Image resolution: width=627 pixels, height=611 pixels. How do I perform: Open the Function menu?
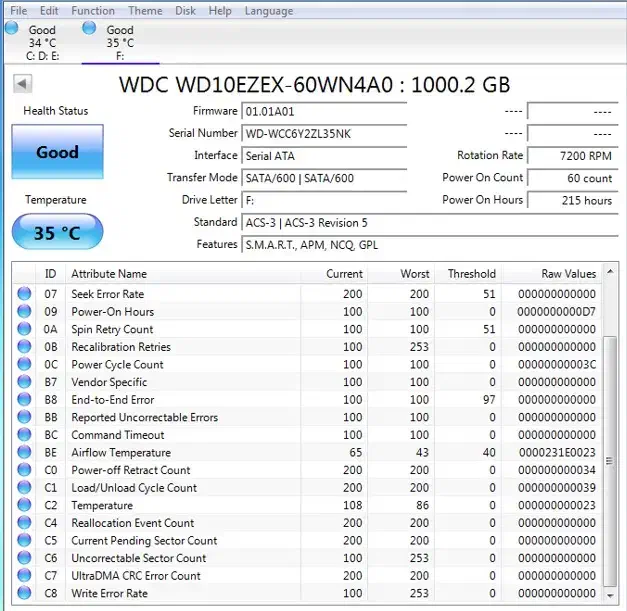[92, 11]
